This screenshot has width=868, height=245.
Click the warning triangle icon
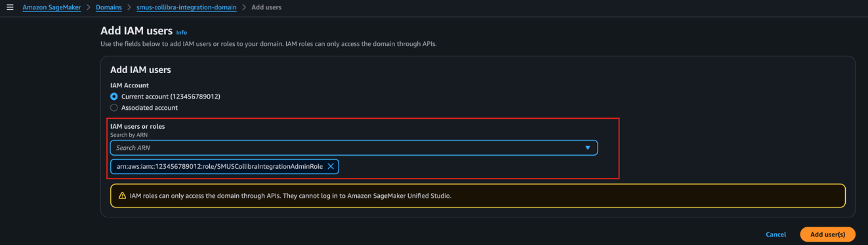coord(122,196)
